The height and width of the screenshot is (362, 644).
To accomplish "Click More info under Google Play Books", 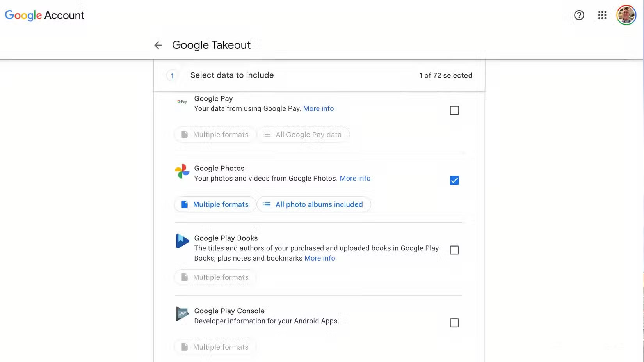I will pyautogui.click(x=320, y=258).
